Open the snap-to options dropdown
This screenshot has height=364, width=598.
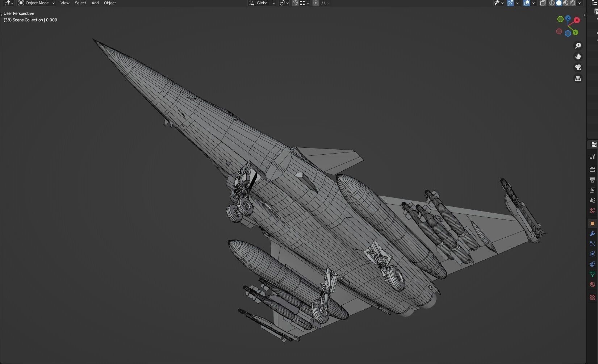point(304,3)
